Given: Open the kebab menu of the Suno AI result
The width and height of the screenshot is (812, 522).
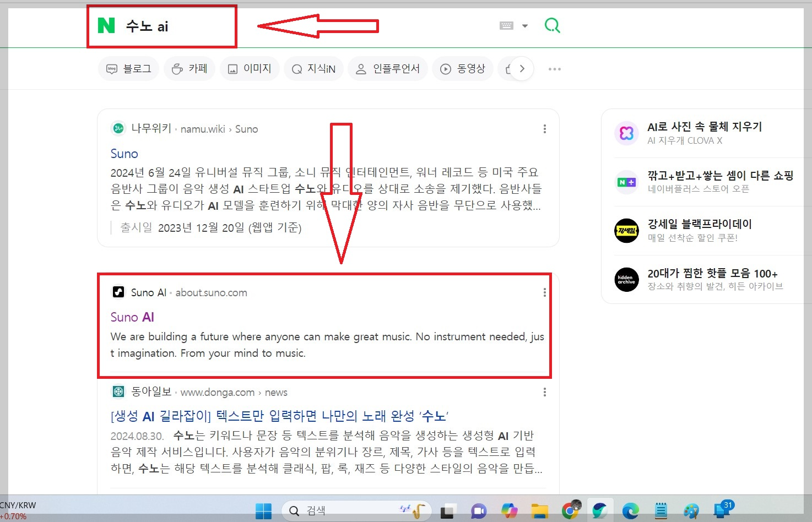Looking at the screenshot, I should (x=545, y=292).
